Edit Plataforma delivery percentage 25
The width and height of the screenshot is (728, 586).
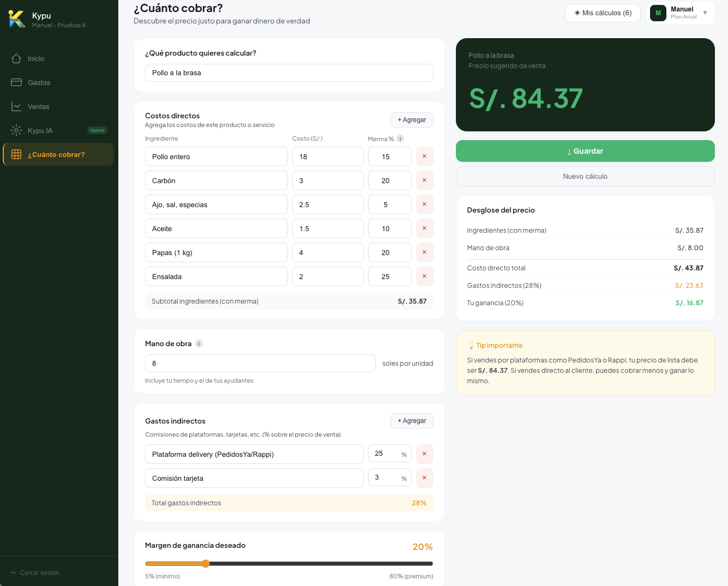coord(389,454)
